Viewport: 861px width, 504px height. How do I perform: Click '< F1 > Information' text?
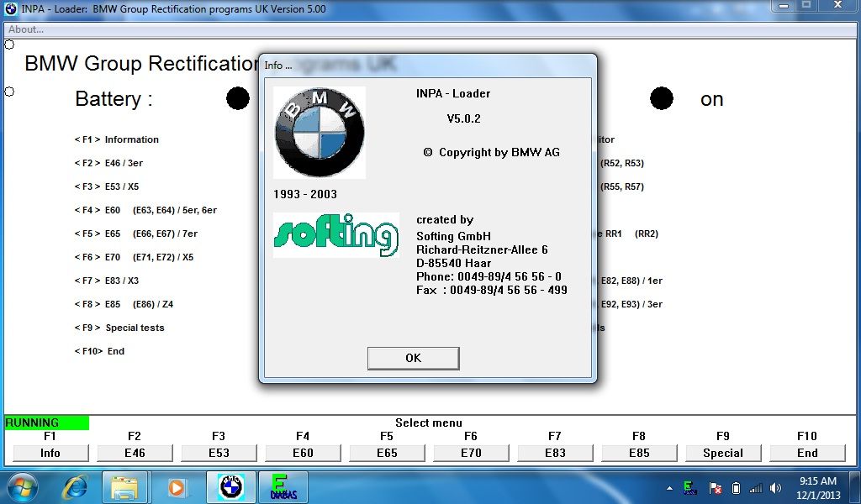click(116, 139)
